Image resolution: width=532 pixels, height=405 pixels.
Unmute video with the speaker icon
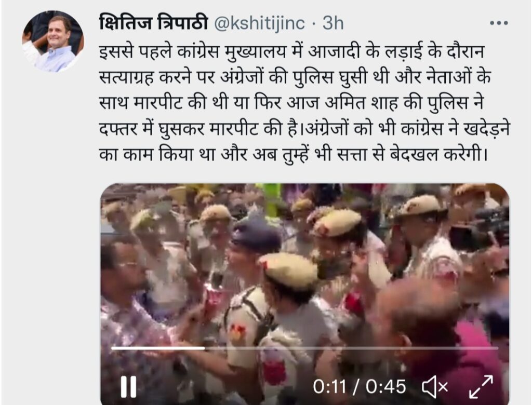435,387
